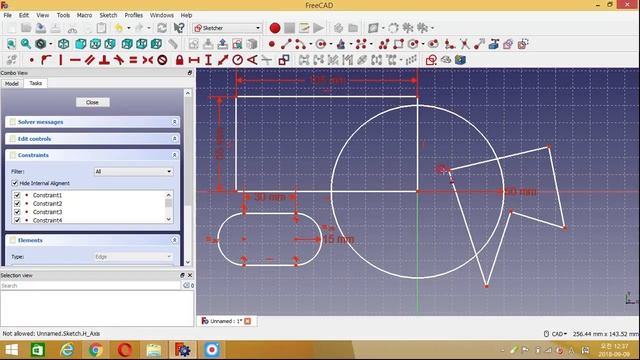The width and height of the screenshot is (640, 360).
Task: Apply horizontal distance constraint icon
Action: coord(194,60)
